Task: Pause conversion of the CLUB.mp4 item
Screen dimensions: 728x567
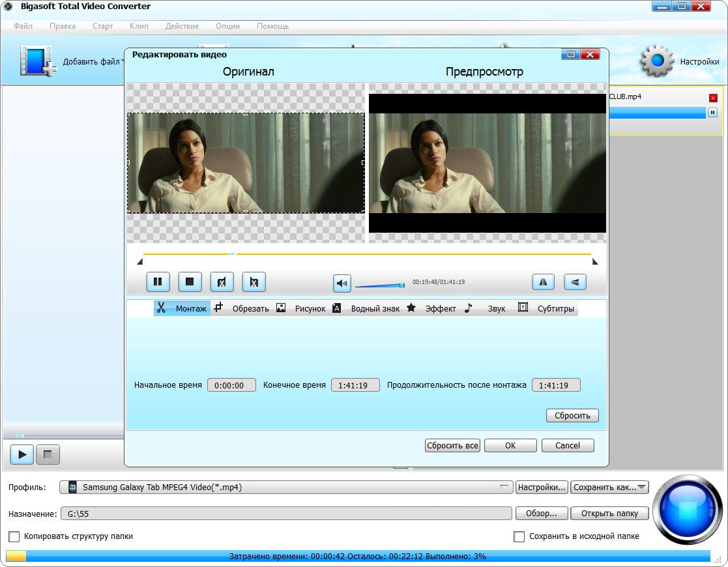Action: 712,113
